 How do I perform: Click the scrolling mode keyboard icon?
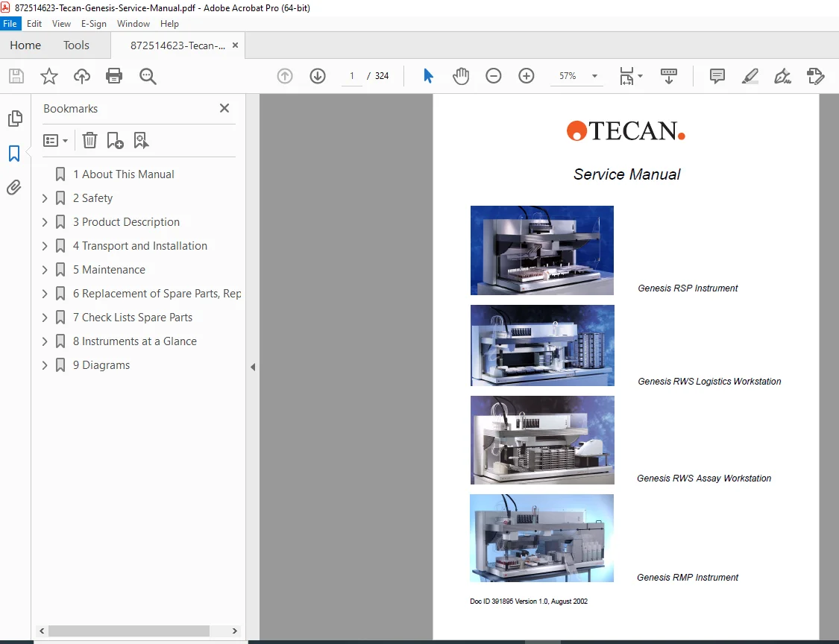tap(669, 76)
